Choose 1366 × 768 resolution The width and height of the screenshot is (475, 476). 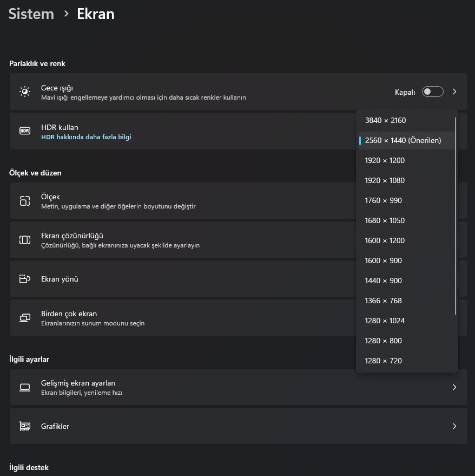383,301
